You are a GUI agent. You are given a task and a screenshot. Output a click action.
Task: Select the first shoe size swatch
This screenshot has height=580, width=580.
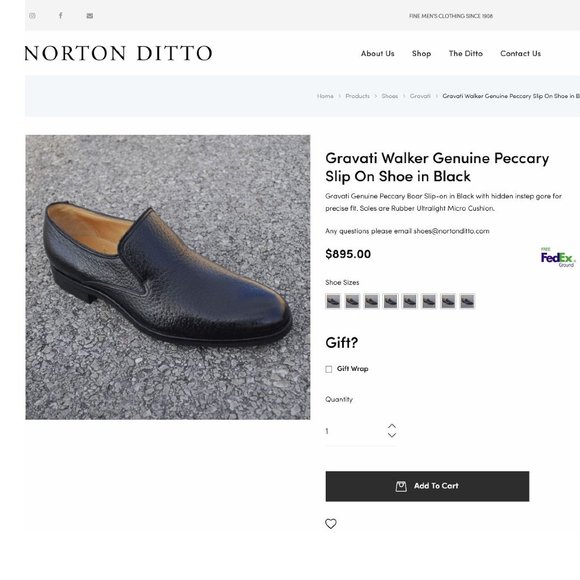333,301
